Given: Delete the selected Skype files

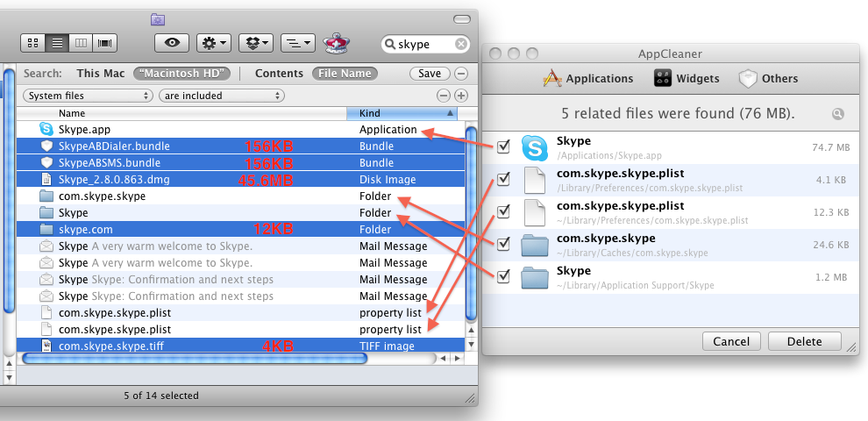Looking at the screenshot, I should (x=805, y=341).
